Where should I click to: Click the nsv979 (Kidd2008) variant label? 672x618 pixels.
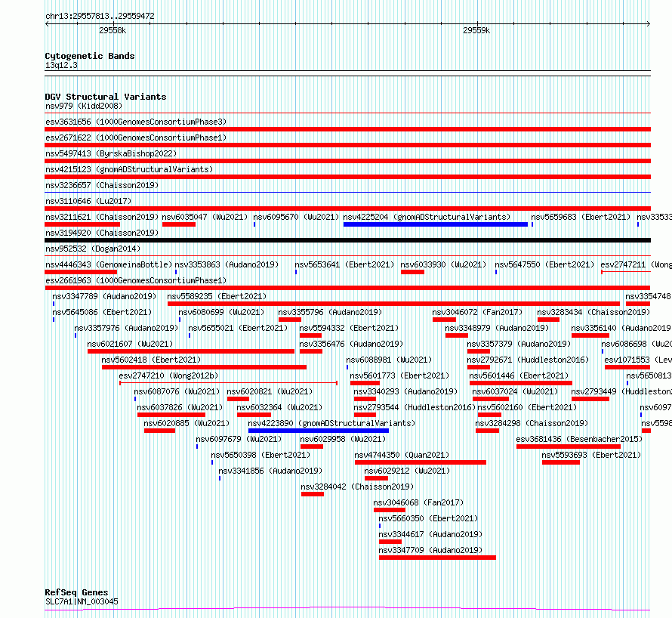[x=84, y=106]
